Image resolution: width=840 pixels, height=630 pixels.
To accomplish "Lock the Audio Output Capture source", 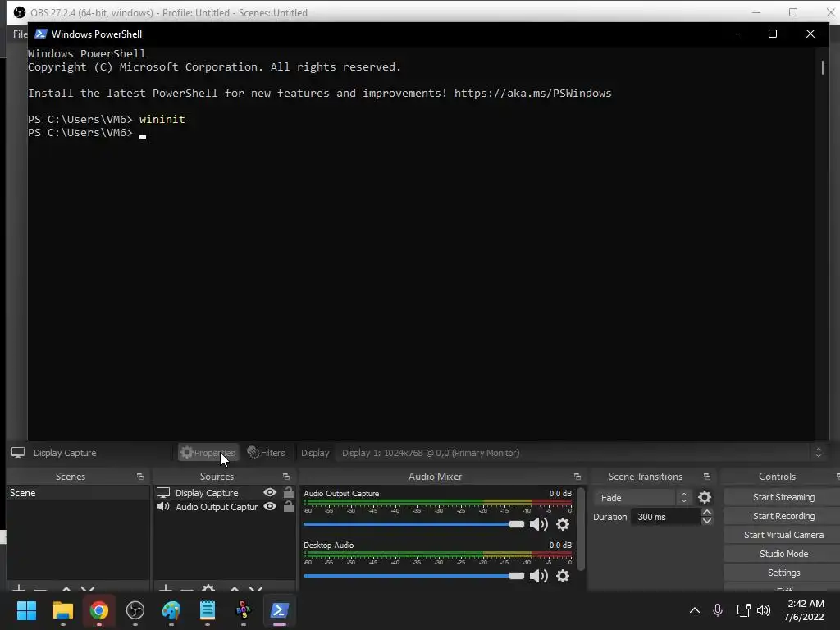I will pos(288,506).
